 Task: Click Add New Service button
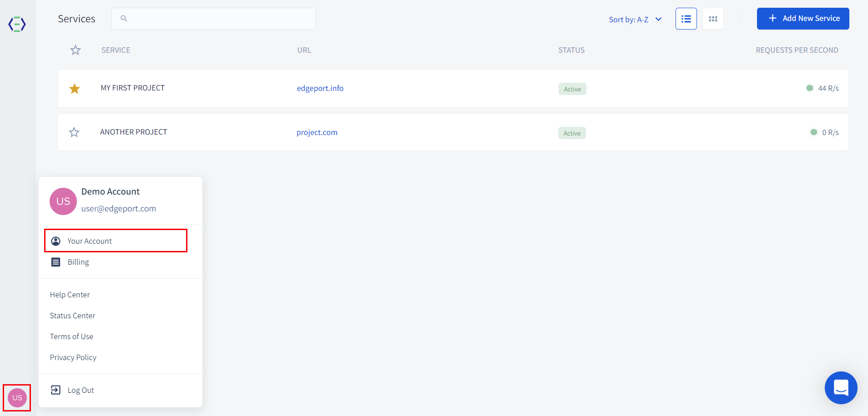click(803, 19)
